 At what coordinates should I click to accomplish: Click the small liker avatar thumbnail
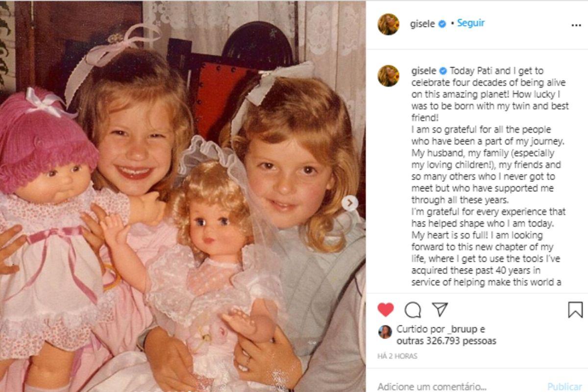(385, 332)
